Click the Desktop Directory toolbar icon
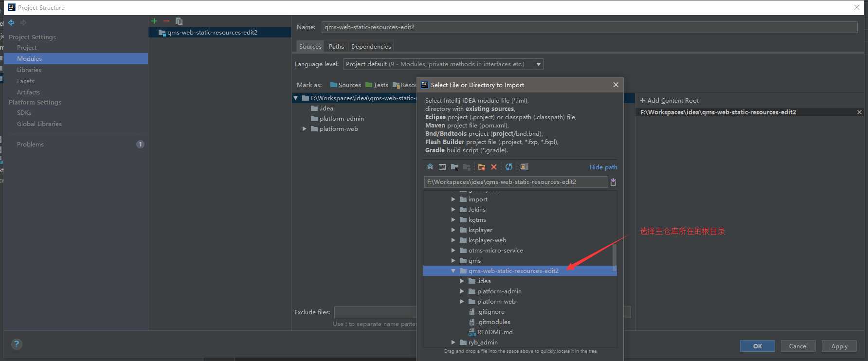Screen dimensions: 868x361 click(x=442, y=167)
